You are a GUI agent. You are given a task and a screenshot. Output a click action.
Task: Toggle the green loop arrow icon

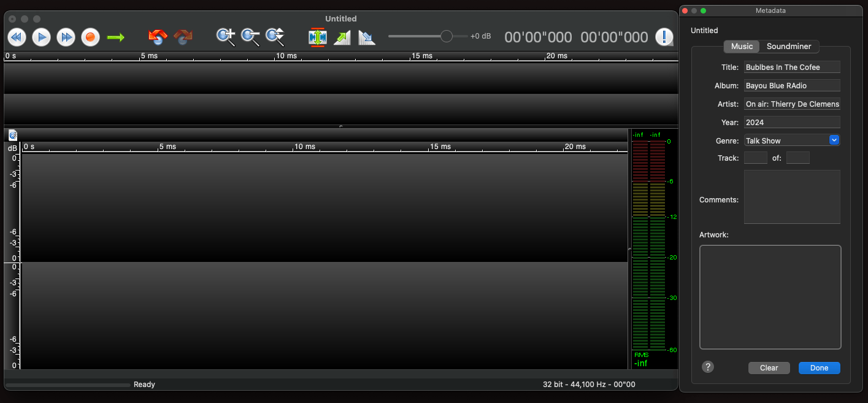[x=115, y=37]
